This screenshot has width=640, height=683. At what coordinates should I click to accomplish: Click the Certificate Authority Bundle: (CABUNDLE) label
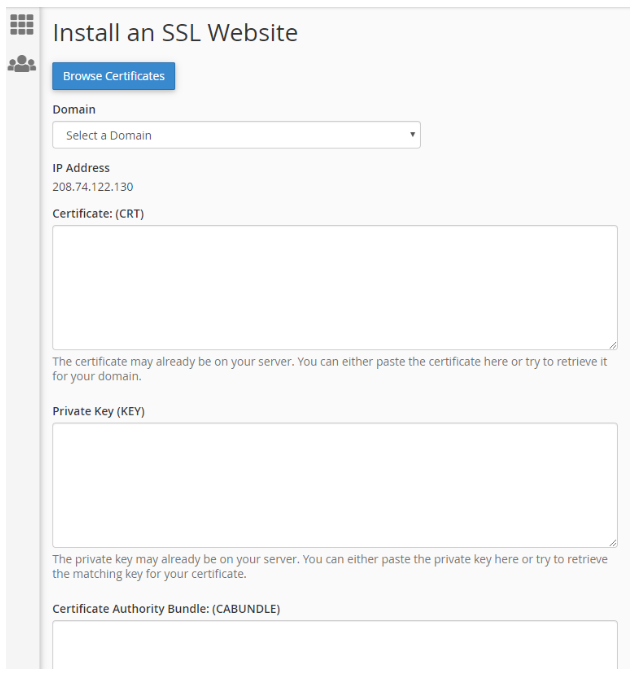[166, 609]
